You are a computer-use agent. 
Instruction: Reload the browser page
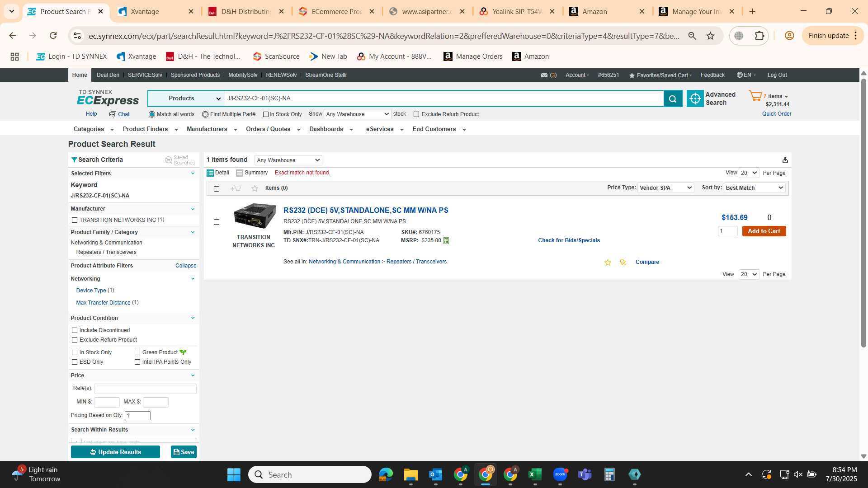click(x=53, y=36)
